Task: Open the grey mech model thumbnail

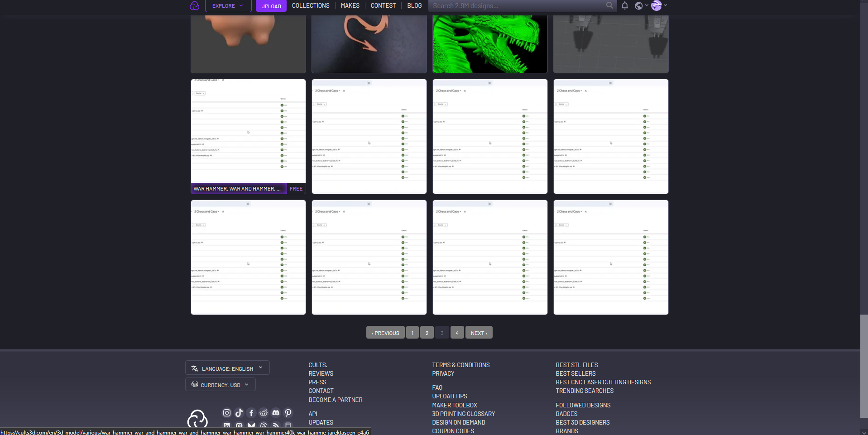Action: (x=611, y=44)
